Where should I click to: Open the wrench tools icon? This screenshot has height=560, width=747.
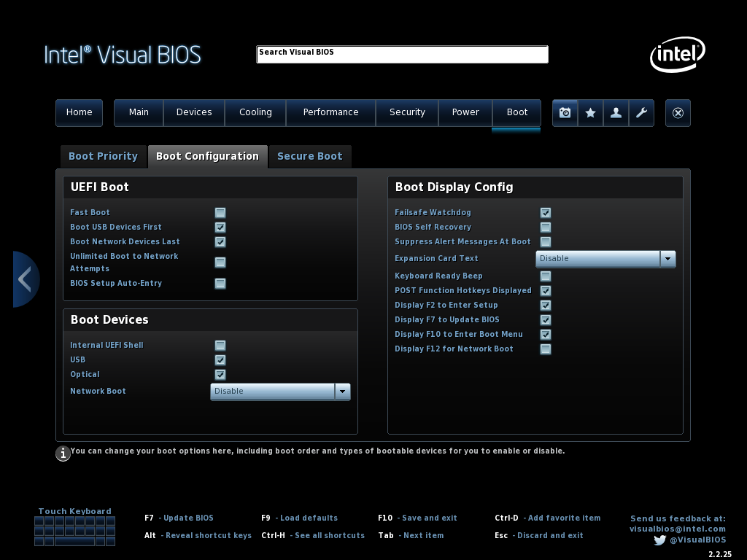[642, 113]
